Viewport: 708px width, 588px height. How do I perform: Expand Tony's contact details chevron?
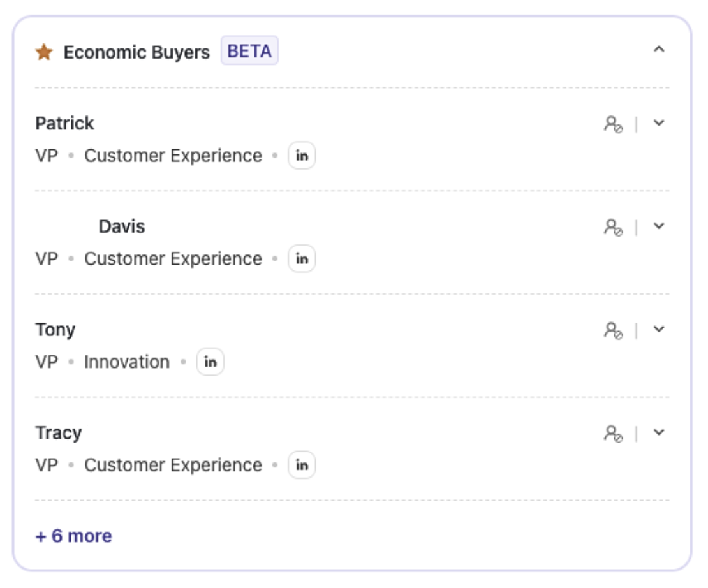pyautogui.click(x=659, y=330)
